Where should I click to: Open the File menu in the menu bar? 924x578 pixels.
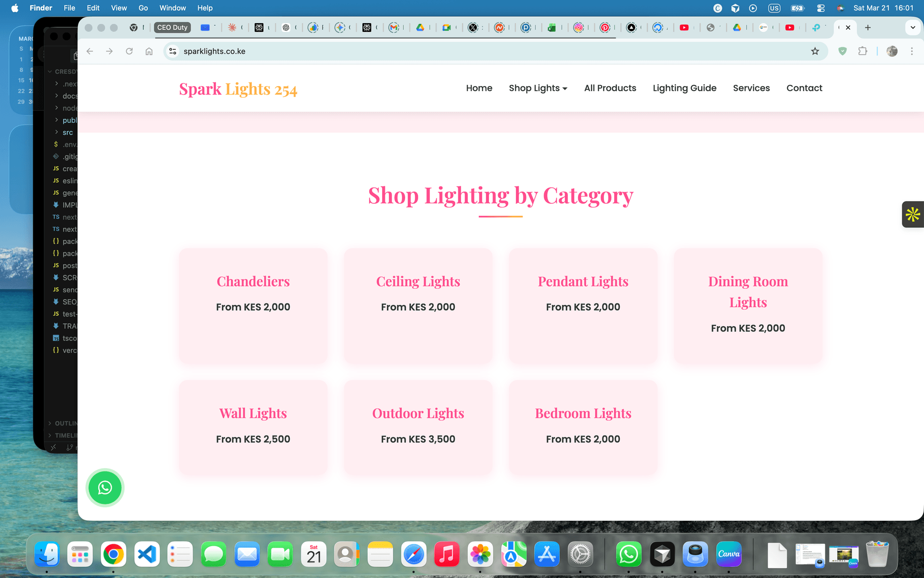click(x=69, y=8)
